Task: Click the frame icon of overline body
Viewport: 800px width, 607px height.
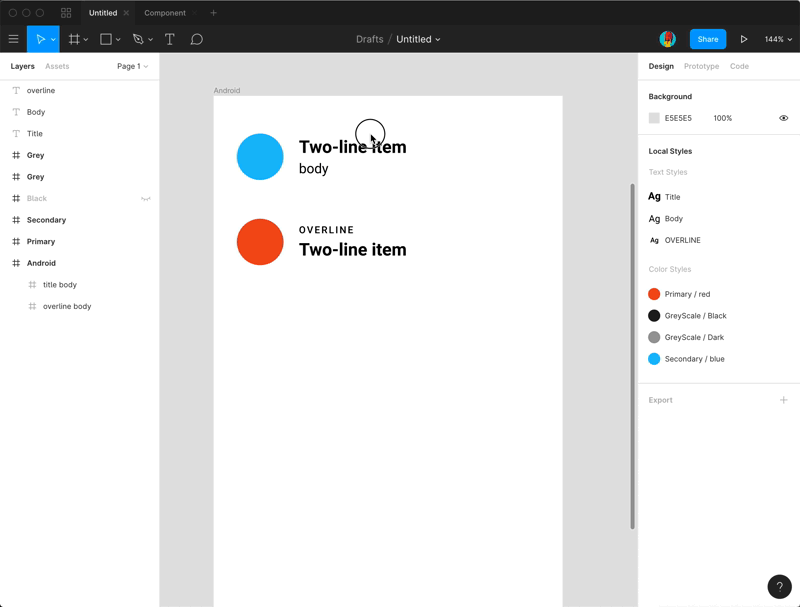Action: tap(32, 306)
